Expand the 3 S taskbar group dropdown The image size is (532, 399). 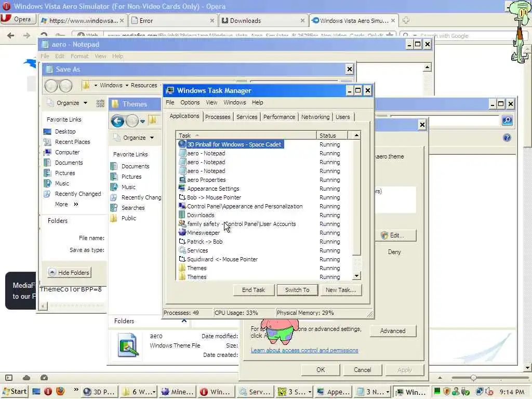[x=310, y=392]
